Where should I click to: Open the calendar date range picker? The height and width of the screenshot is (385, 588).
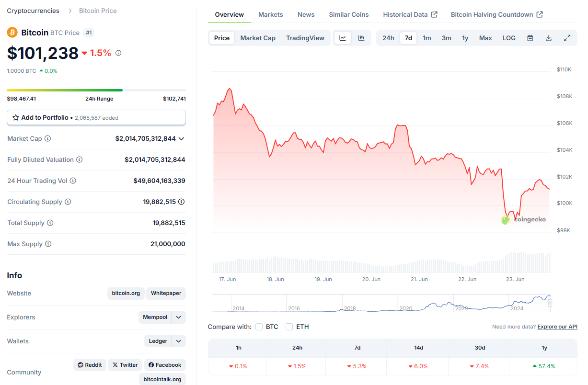pyautogui.click(x=530, y=38)
